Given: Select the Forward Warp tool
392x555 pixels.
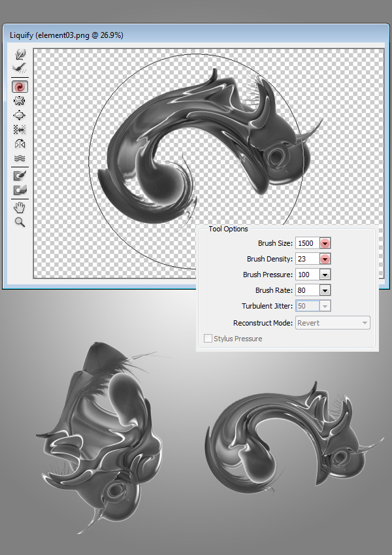Looking at the screenshot, I should coord(20,54).
